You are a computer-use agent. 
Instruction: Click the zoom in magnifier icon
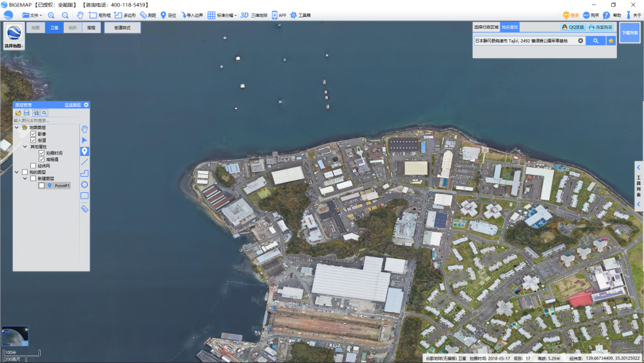tap(52, 15)
